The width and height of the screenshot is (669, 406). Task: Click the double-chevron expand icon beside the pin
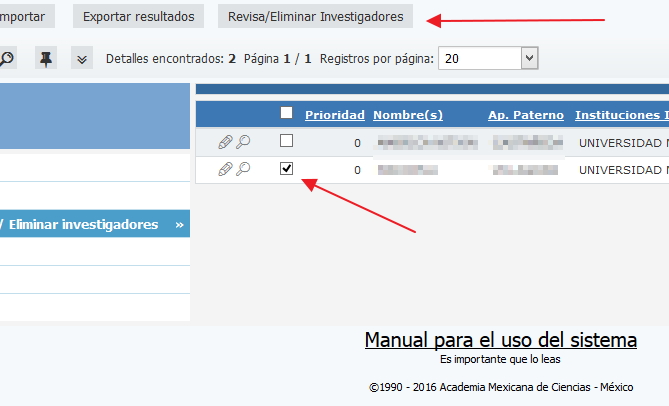pos(81,59)
